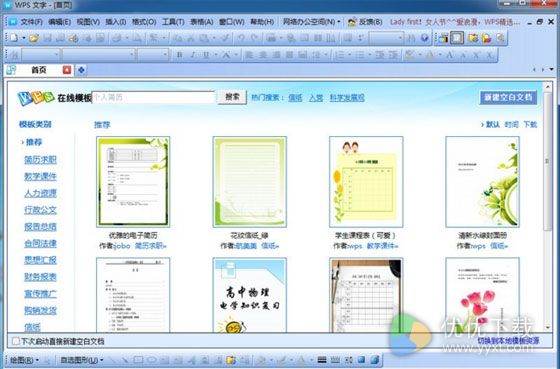Open the 格式(O) menu
560x369 pixels.
point(144,22)
